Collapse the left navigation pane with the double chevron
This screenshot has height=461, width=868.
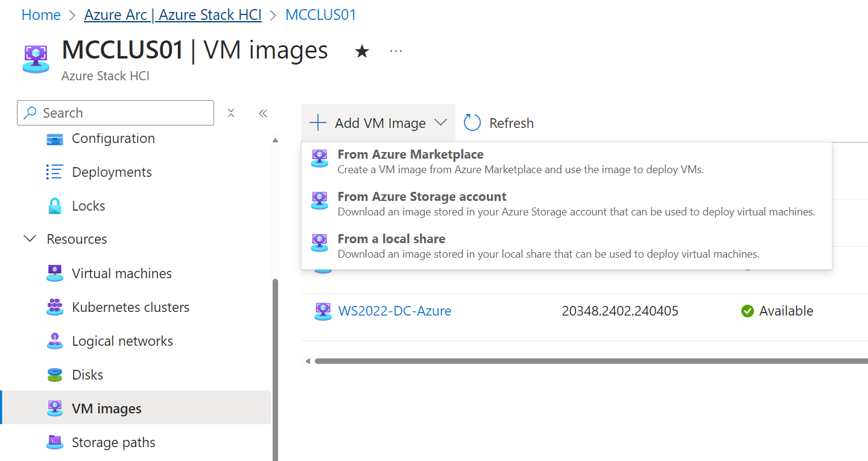click(262, 113)
